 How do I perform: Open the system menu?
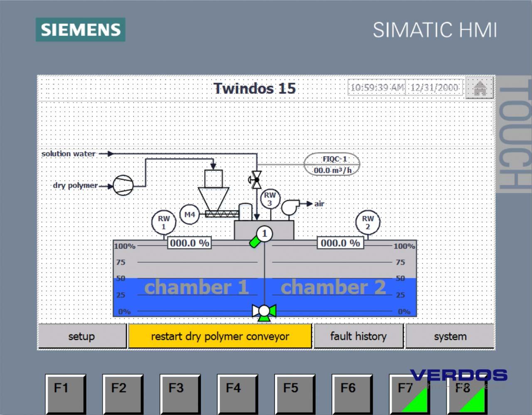[450, 336]
